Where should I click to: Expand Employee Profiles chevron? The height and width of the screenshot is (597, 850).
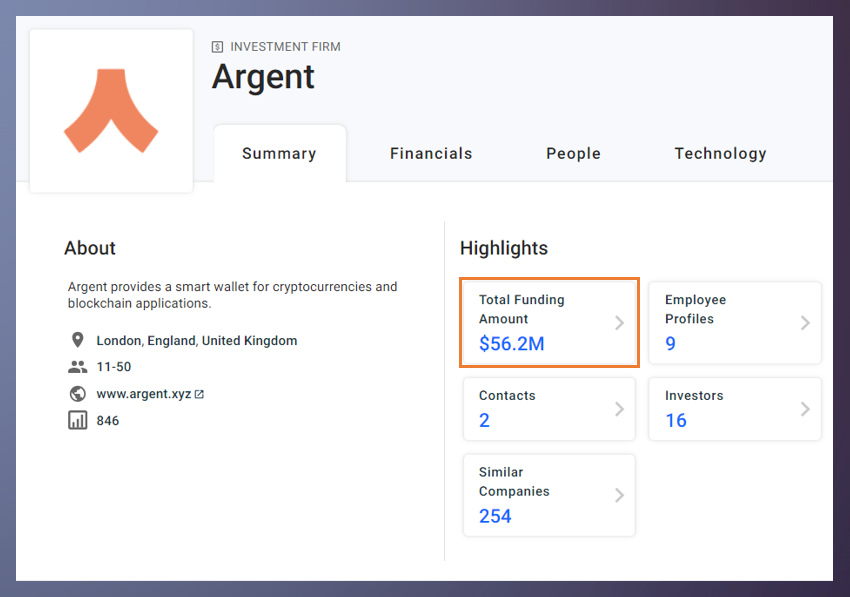805,323
